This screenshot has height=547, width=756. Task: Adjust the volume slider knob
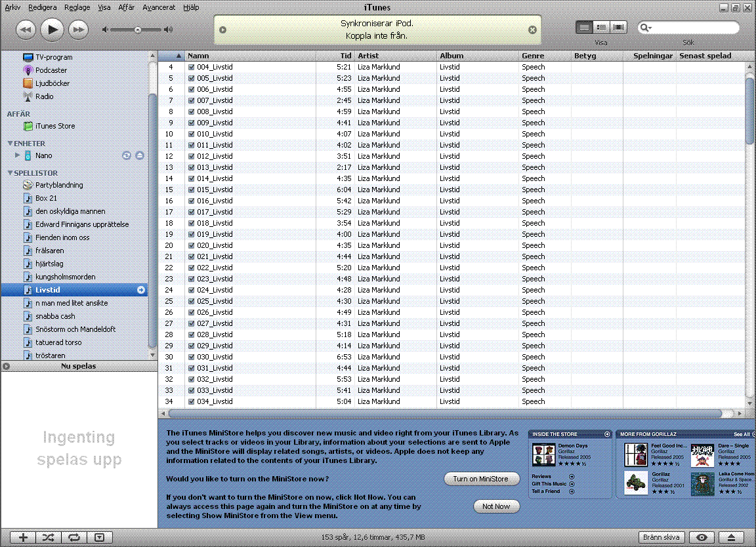click(x=138, y=30)
